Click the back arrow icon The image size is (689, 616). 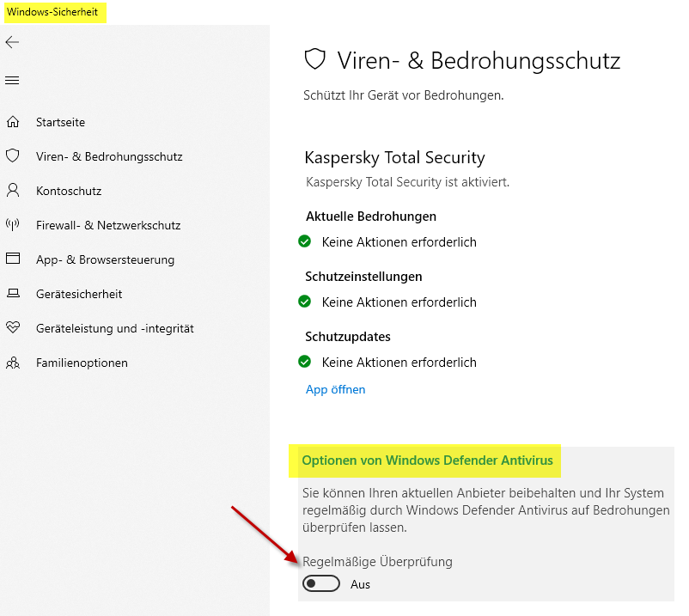click(12, 42)
